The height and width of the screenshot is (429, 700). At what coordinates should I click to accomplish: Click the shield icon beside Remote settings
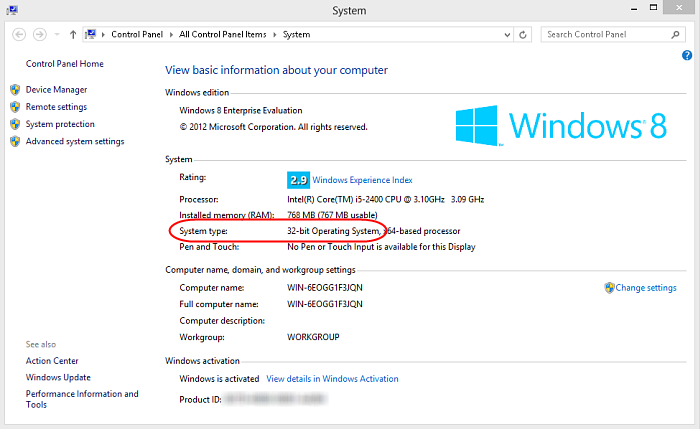coord(15,107)
